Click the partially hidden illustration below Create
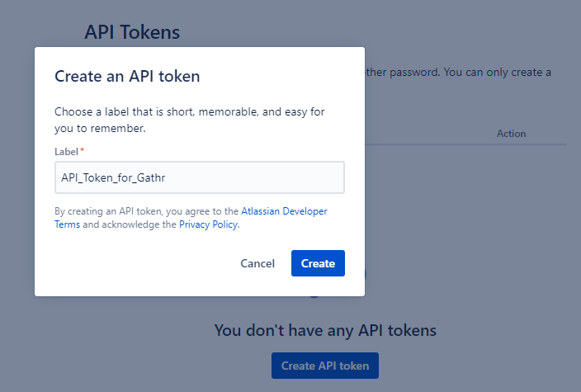The height and width of the screenshot is (392, 581). [314, 297]
